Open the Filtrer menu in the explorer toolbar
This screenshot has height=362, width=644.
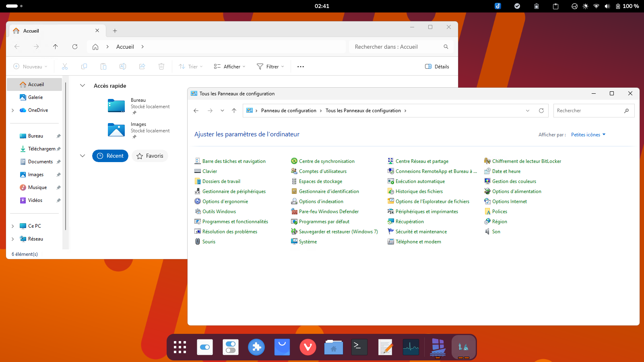coord(270,67)
